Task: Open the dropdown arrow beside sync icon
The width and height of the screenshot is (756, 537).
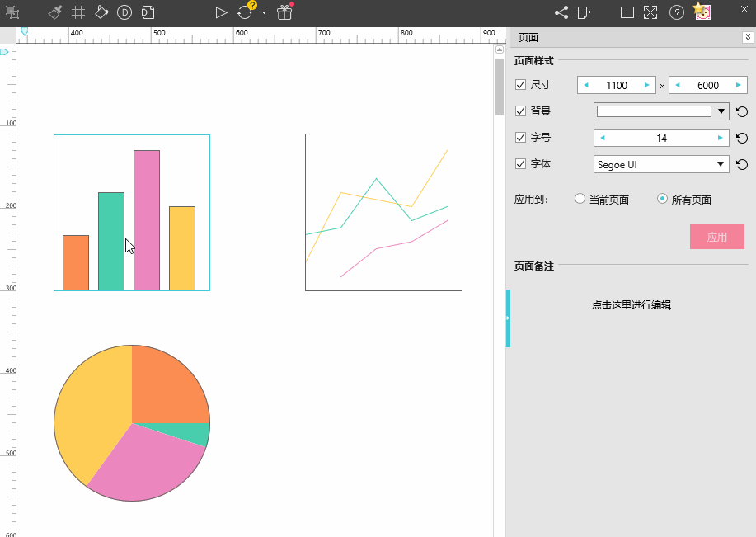Action: coord(264,12)
